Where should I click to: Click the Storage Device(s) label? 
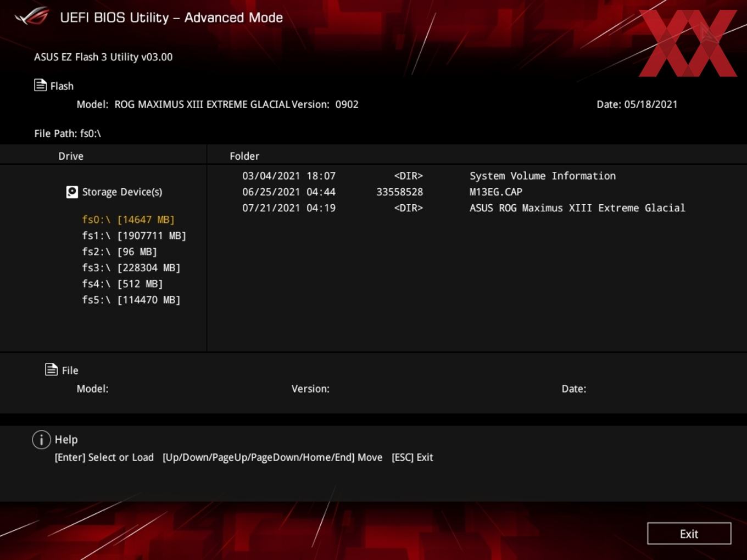click(x=122, y=192)
